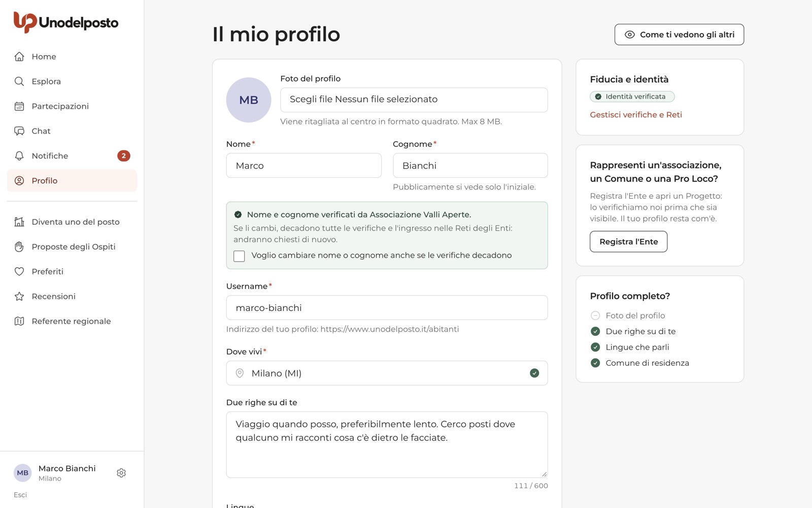Focus the Nome input field
This screenshot has height=508, width=812.
[x=304, y=166]
